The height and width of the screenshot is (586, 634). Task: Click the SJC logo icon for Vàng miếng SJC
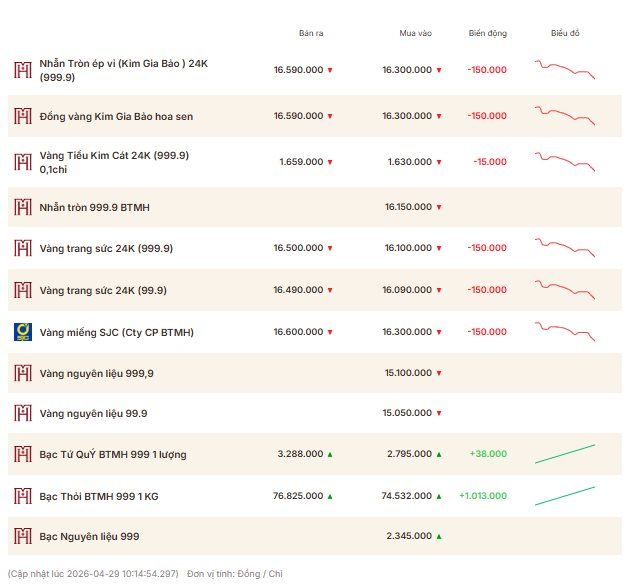(x=22, y=332)
